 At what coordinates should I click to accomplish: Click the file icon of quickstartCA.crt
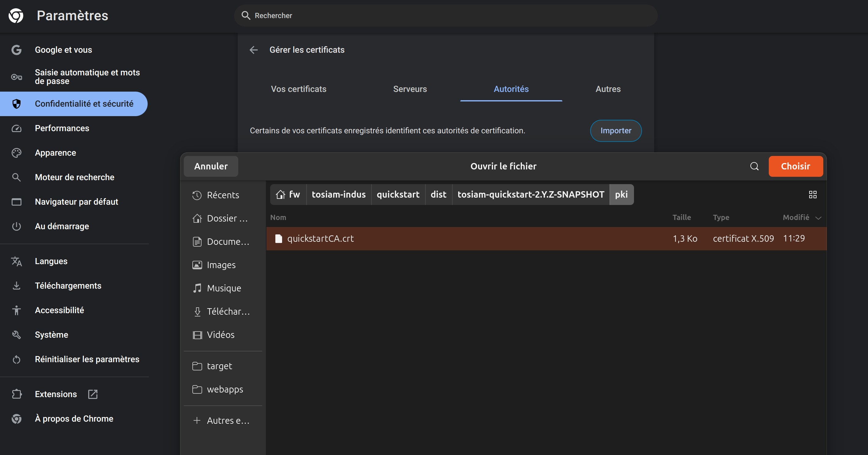[279, 239]
